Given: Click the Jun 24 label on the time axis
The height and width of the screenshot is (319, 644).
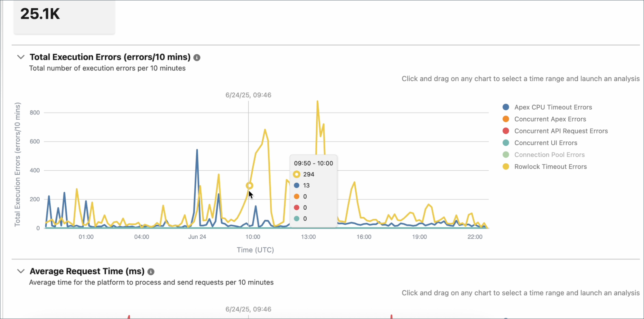Looking at the screenshot, I should tap(197, 237).
